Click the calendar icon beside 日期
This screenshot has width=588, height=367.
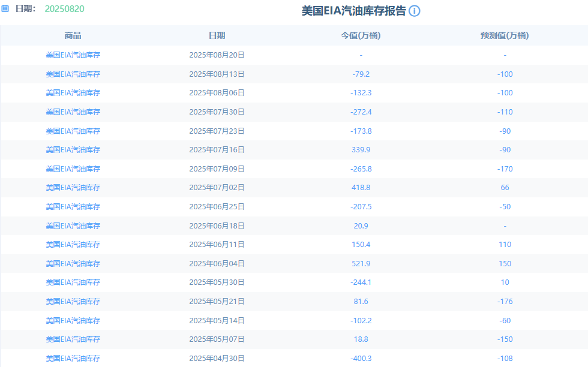tap(5, 8)
